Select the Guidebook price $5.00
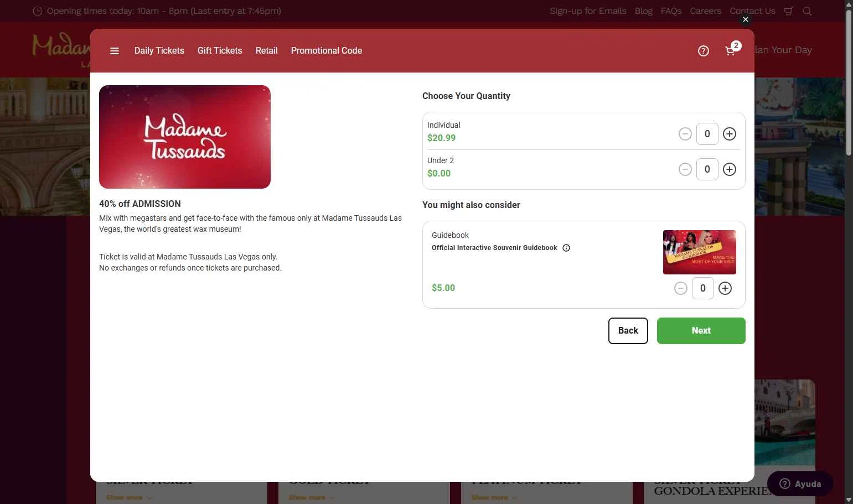853x504 pixels. [443, 288]
